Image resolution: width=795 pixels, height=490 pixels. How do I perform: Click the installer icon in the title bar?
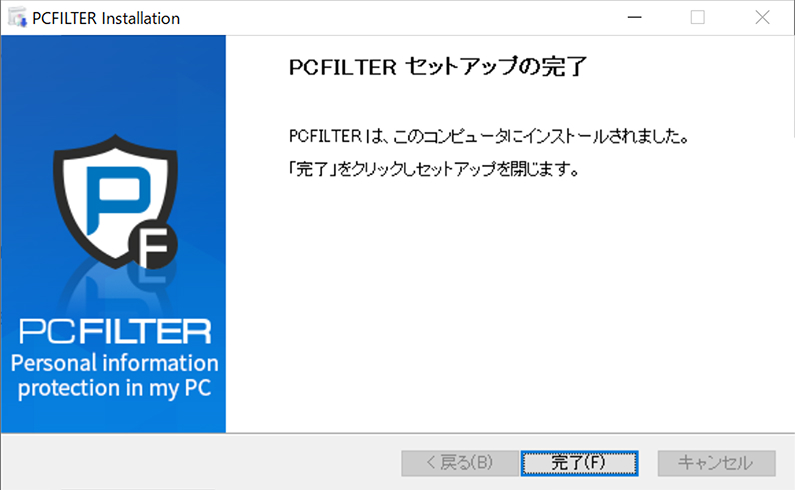(x=17, y=18)
